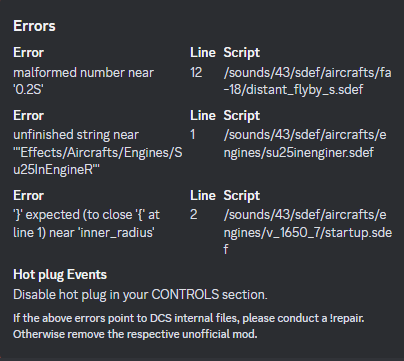Click the remove unofficial mod sentence
This screenshot has height=361, width=404.
point(135,334)
